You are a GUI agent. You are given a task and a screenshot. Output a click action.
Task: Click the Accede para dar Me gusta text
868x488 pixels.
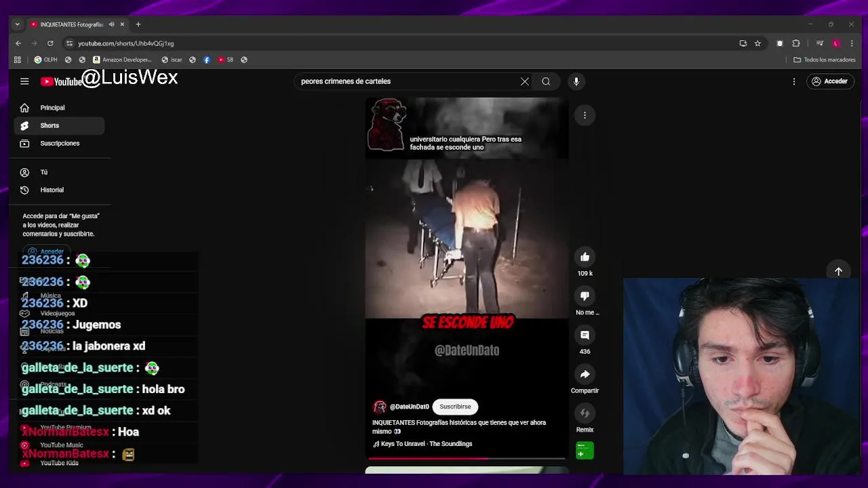pyautogui.click(x=61, y=225)
